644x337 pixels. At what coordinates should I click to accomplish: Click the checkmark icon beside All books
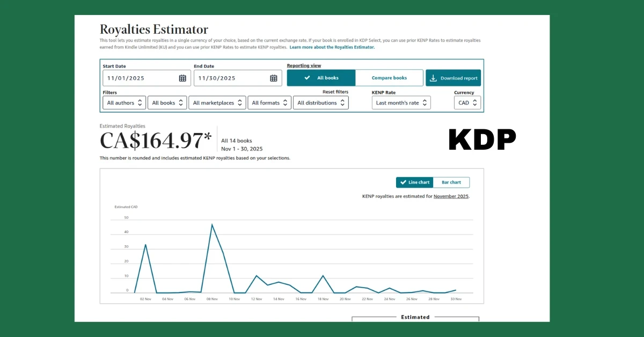point(307,78)
